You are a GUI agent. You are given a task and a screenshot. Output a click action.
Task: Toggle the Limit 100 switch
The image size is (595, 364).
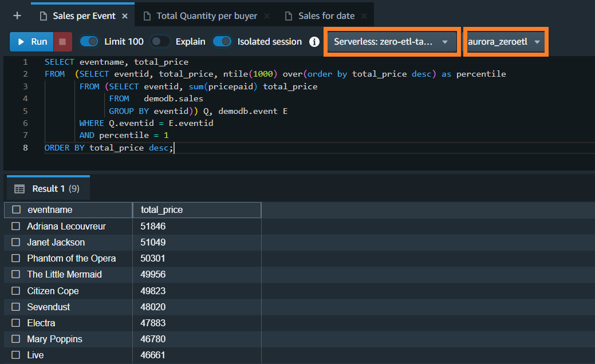tap(89, 42)
